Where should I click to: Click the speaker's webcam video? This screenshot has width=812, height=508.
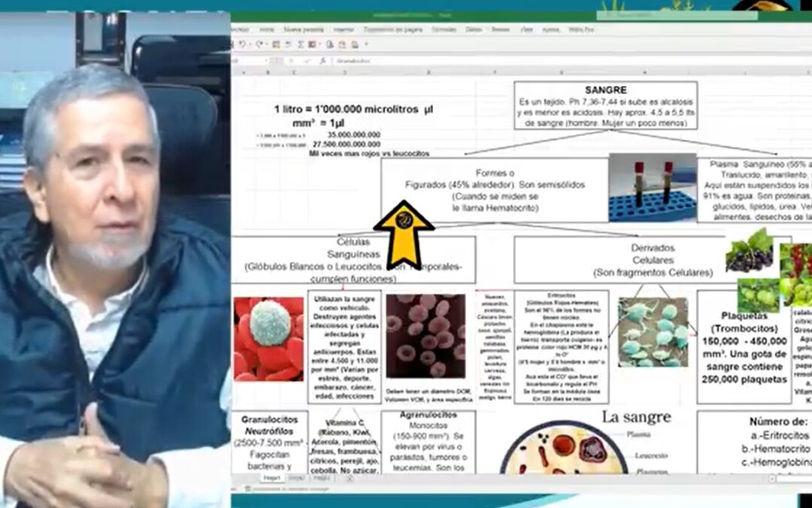point(115,260)
